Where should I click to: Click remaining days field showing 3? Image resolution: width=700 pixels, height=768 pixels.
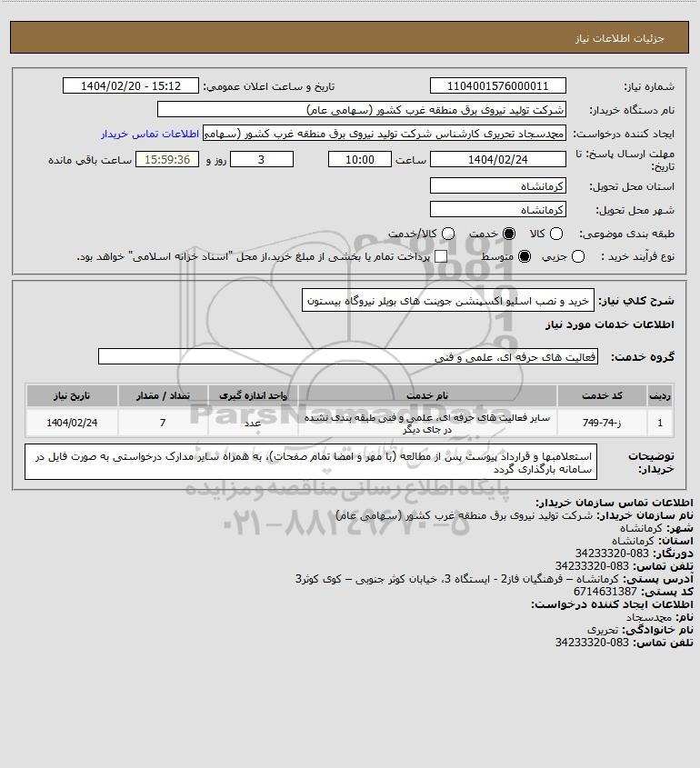click(262, 159)
